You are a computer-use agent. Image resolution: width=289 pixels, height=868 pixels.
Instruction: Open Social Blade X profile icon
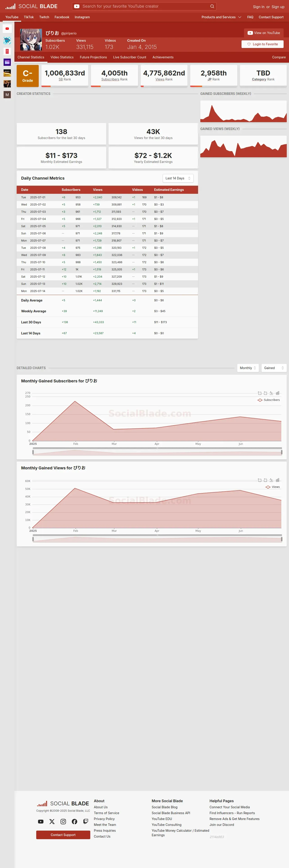(x=52, y=822)
